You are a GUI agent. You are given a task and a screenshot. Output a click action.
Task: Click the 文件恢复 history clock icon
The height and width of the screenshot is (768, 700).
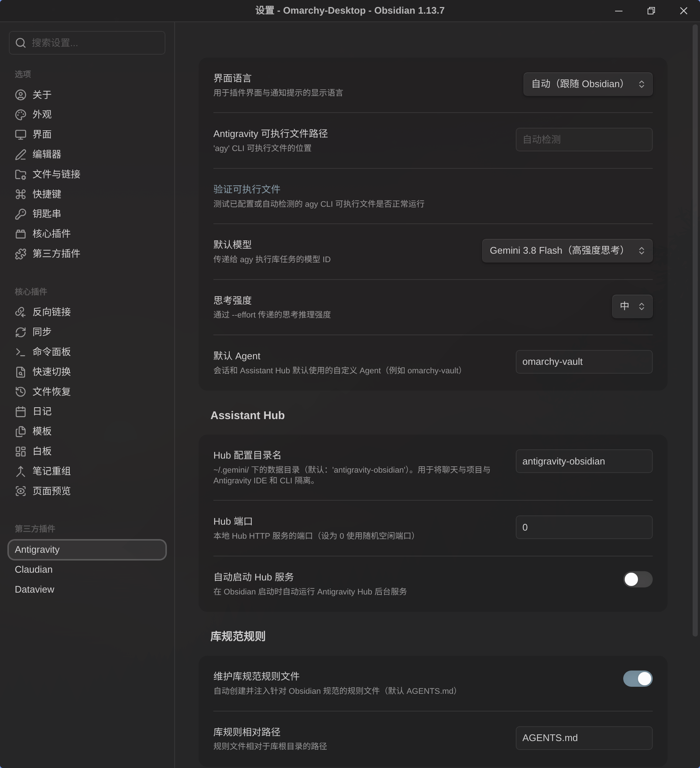(21, 392)
